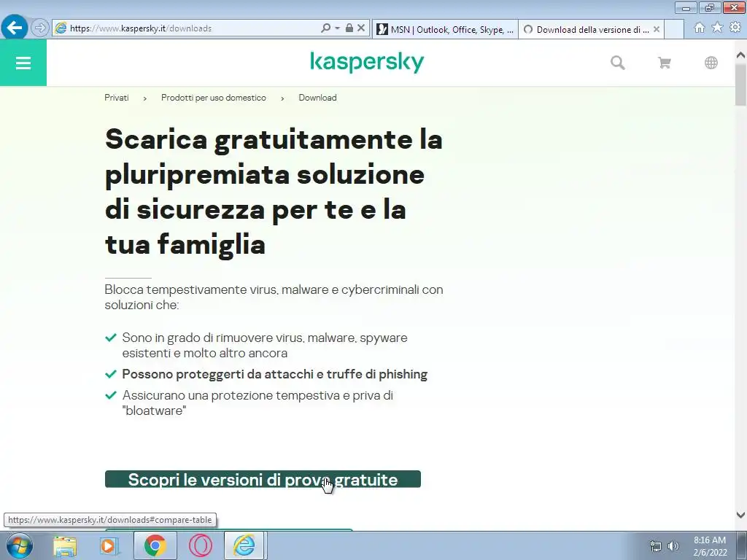747x560 pixels.
Task: Click the Kaspersky logo
Action: click(x=367, y=63)
